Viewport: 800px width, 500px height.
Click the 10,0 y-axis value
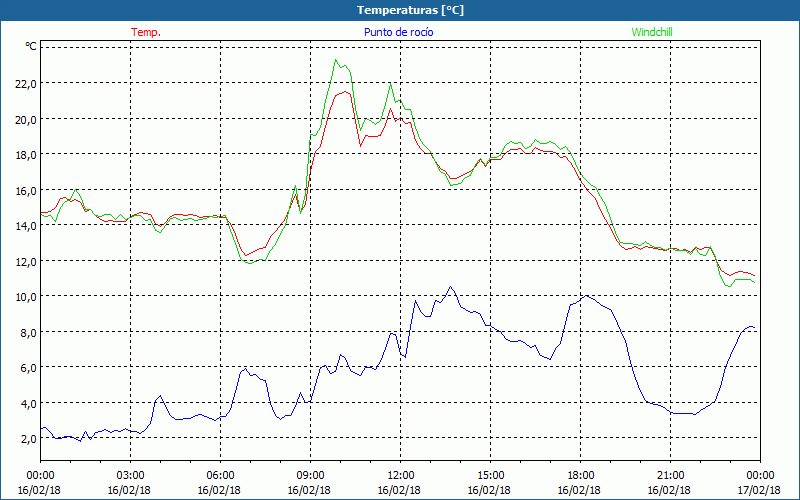pyautogui.click(x=26, y=296)
